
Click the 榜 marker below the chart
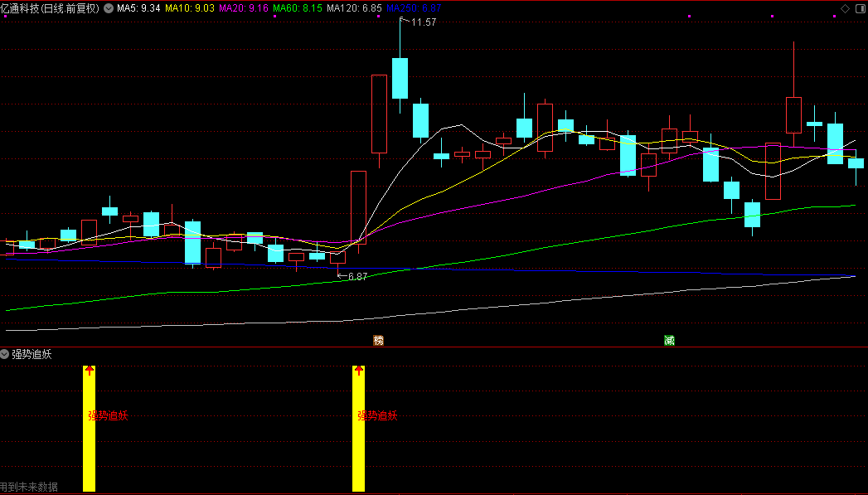tap(379, 341)
